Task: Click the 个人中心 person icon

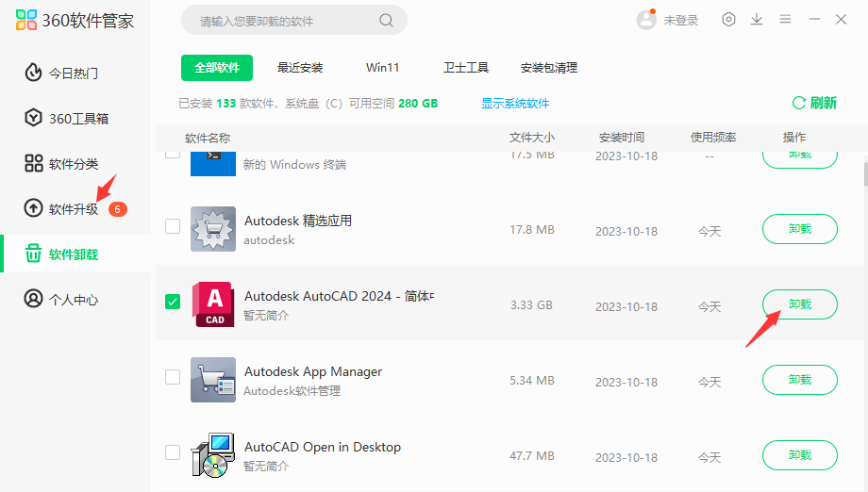Action: 33,299
